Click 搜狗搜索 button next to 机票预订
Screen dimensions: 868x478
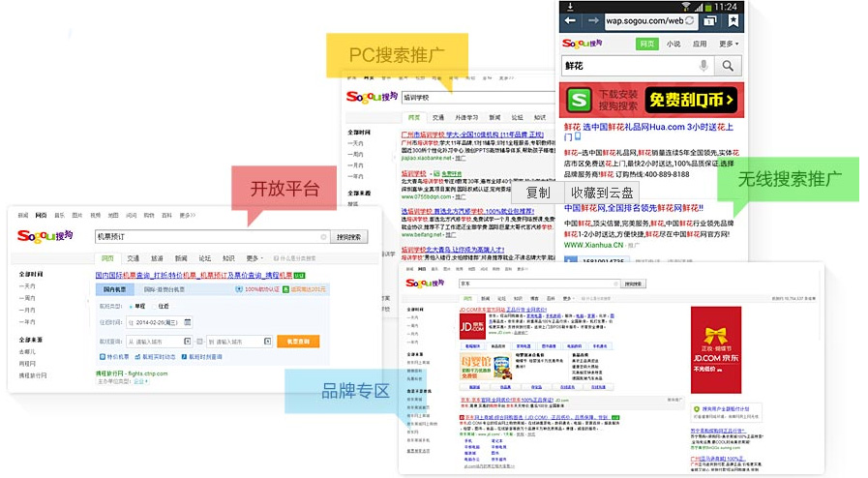point(348,237)
